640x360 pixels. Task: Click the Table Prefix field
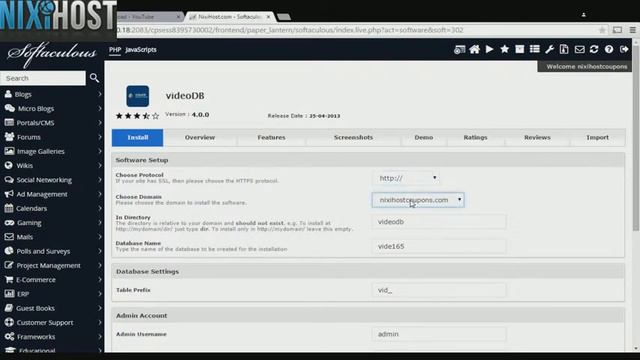click(439, 290)
